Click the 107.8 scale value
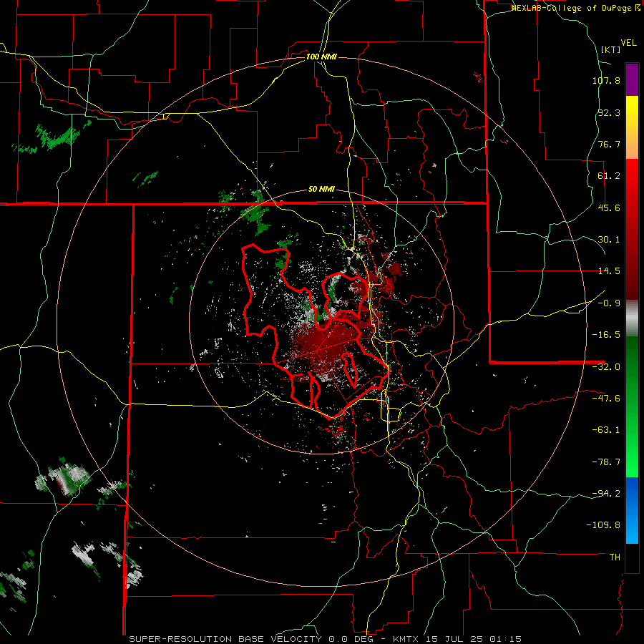The height and width of the screenshot is (644, 644). pos(606,80)
